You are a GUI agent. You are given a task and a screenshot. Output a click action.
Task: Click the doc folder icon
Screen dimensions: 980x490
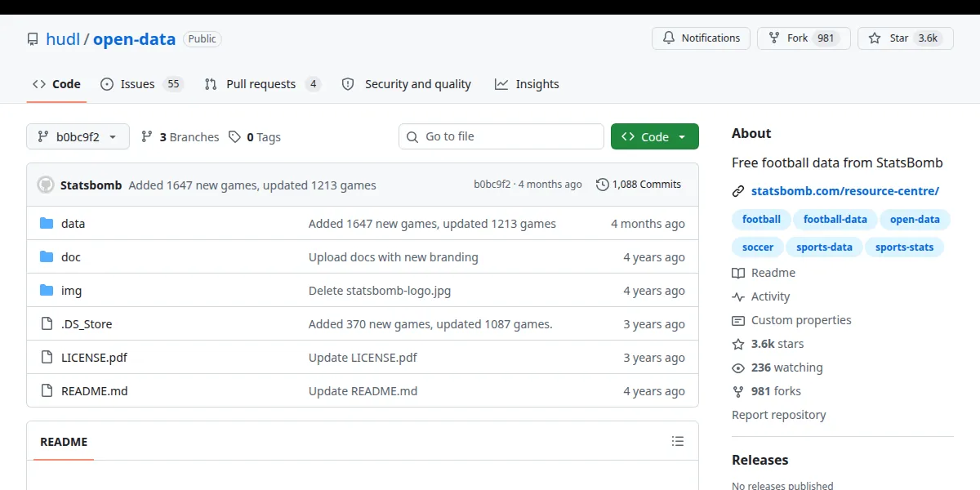tap(47, 257)
